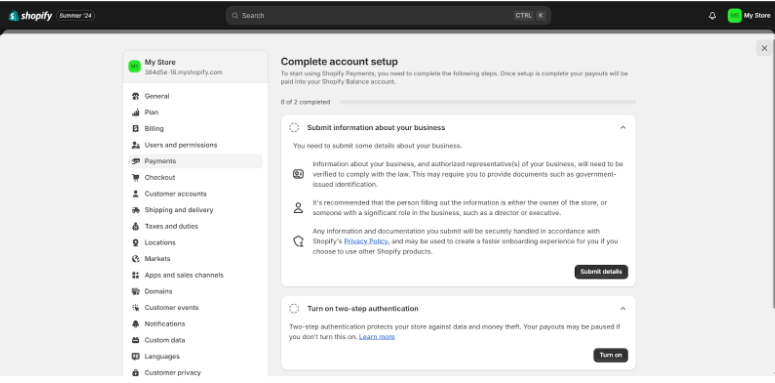775x383 pixels.
Task: Open the Privacy Policy link
Action: click(366, 241)
